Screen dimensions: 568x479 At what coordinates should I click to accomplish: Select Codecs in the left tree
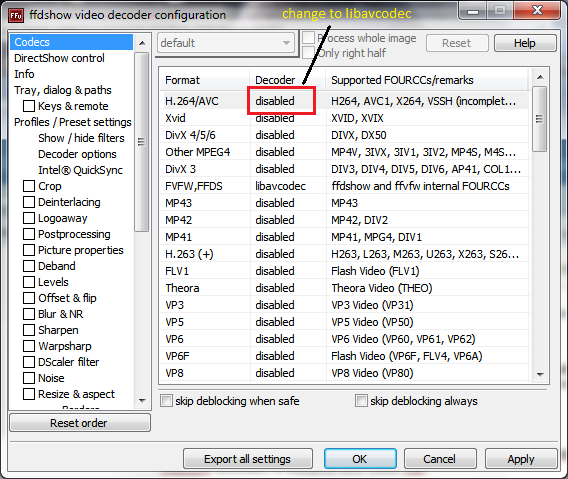click(71, 42)
